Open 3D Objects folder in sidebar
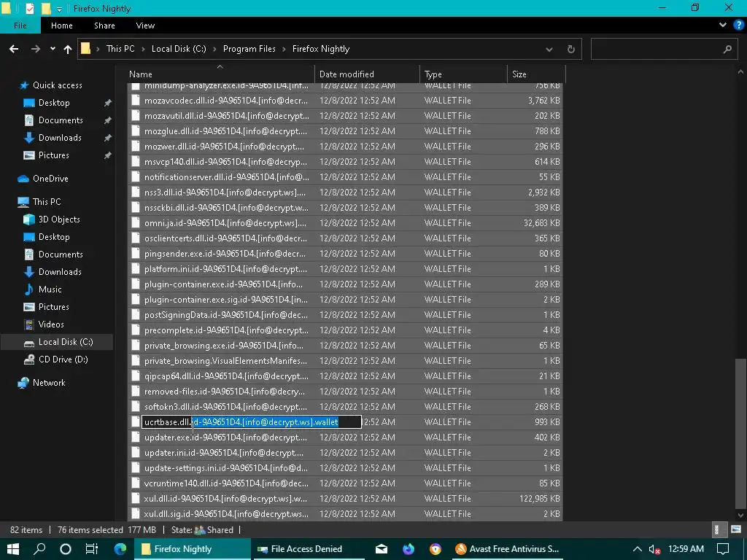Viewport: 747px width, 560px height. (x=59, y=219)
